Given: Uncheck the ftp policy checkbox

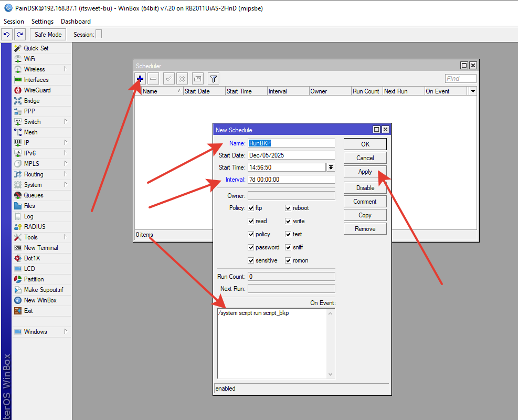Looking at the screenshot, I should [251, 208].
